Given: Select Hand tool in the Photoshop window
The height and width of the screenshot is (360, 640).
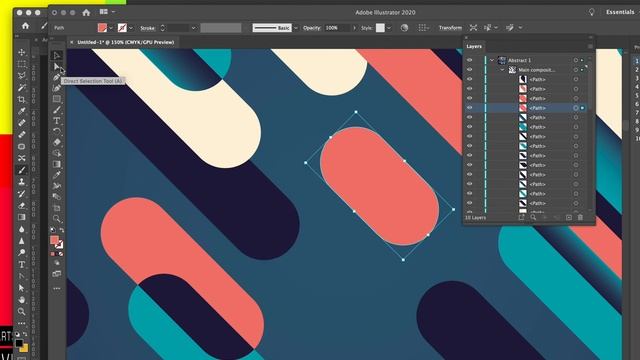Looking at the screenshot, I should pos(22,300).
